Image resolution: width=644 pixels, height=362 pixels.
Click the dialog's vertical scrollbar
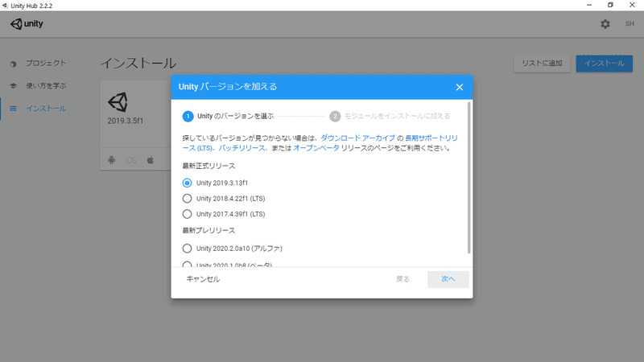coord(469,178)
